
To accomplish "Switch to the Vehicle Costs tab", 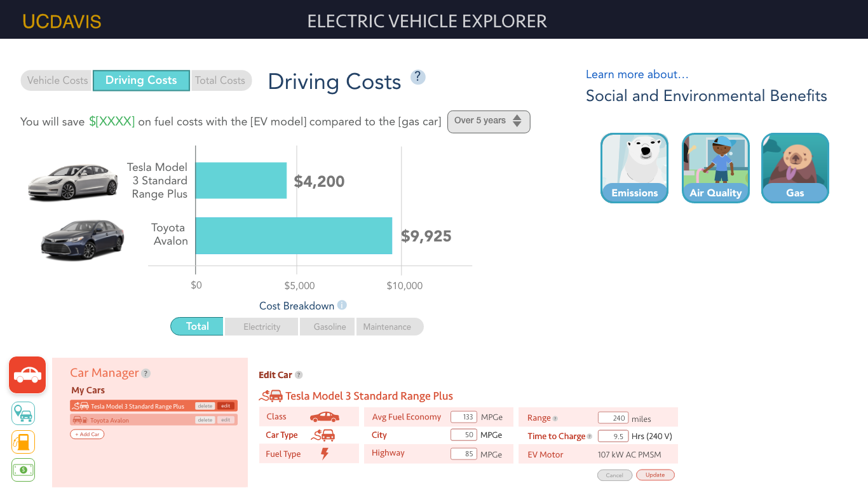I will [x=57, y=81].
